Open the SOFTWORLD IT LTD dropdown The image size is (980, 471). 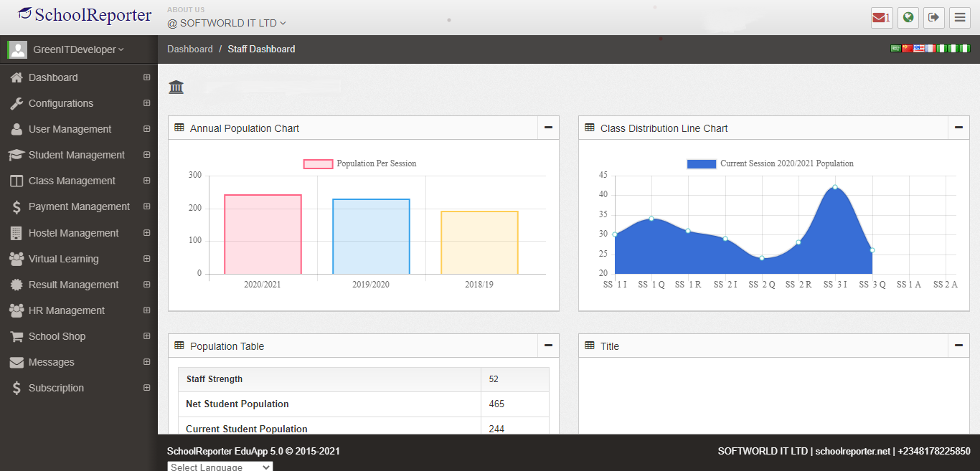pos(227,23)
